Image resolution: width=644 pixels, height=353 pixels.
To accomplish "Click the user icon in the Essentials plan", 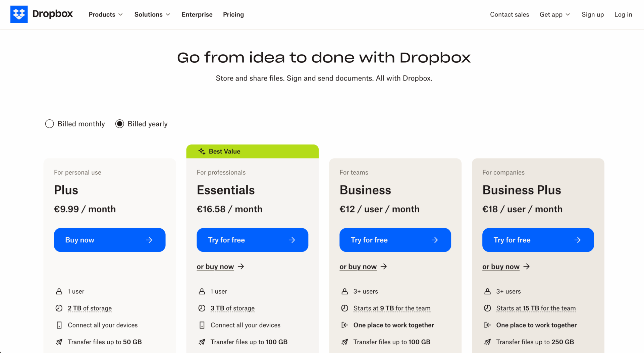I will (202, 291).
